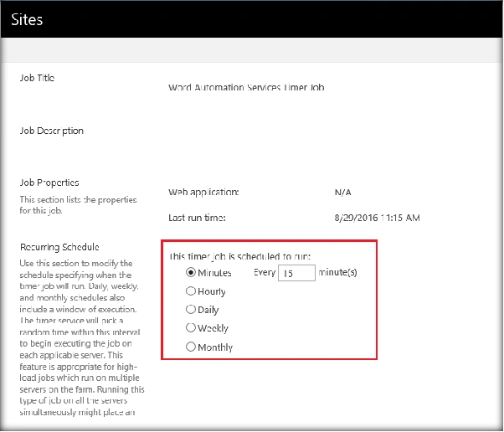The image size is (504, 432).
Task: Click the Web application label
Action: 203,193
